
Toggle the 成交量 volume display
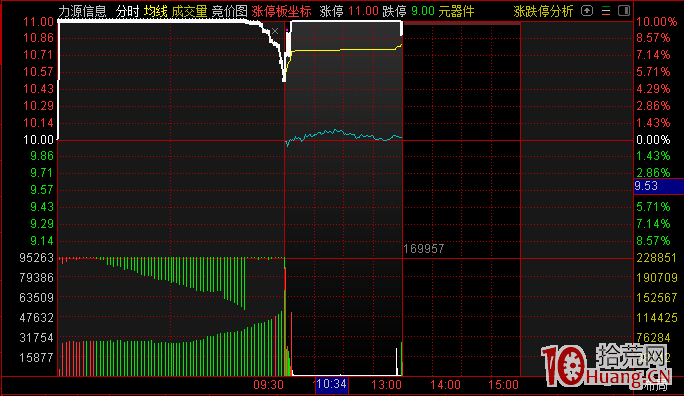(x=189, y=11)
